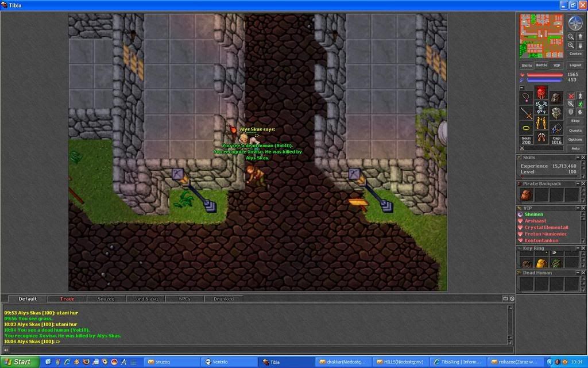
Task: Select defensive fighting mode
Action: [x=571, y=112]
